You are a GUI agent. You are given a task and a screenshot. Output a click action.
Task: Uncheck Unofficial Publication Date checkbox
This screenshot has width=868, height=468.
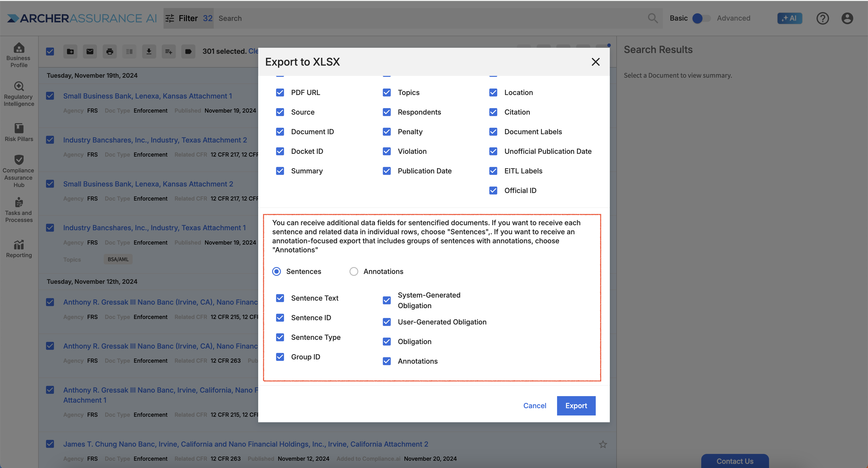click(493, 151)
